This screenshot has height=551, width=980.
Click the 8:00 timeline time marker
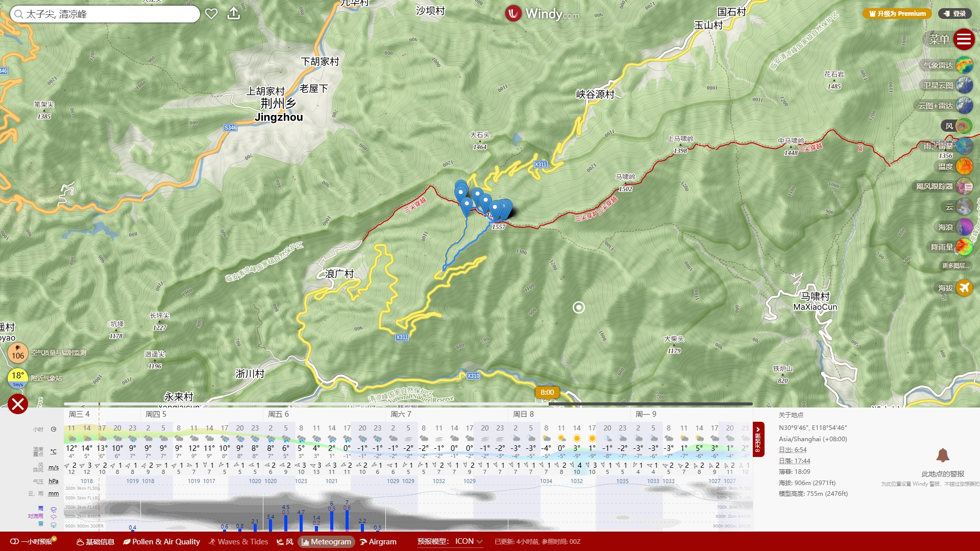pyautogui.click(x=547, y=392)
